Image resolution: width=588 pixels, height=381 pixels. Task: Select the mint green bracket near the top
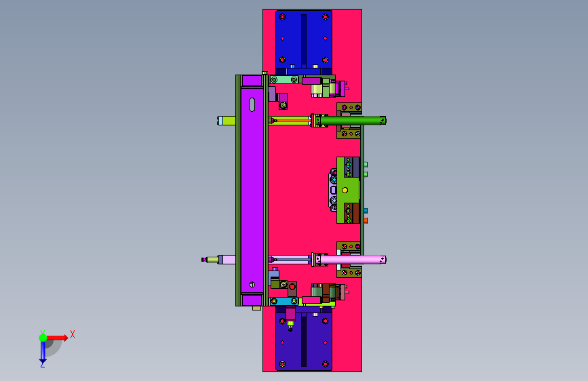click(284, 79)
